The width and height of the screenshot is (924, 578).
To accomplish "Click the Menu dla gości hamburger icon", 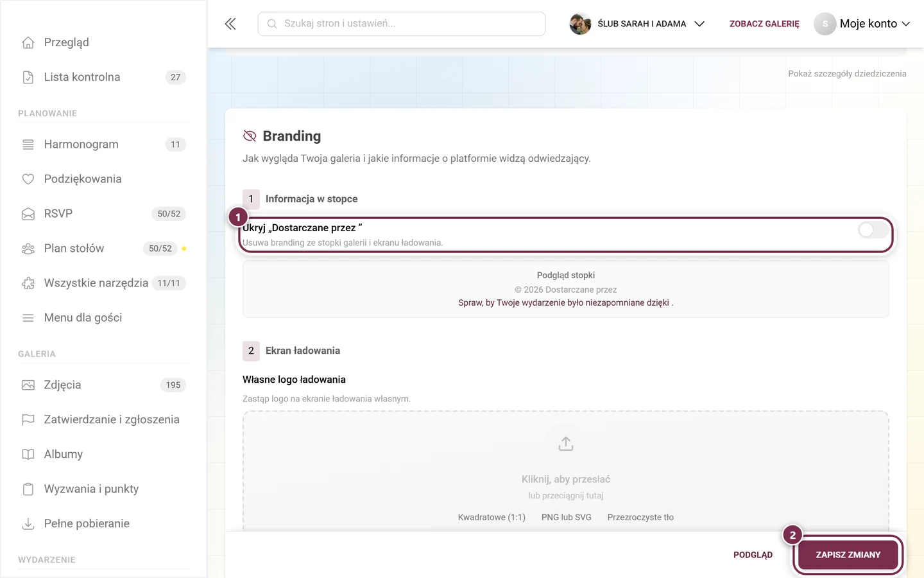I will pos(28,318).
